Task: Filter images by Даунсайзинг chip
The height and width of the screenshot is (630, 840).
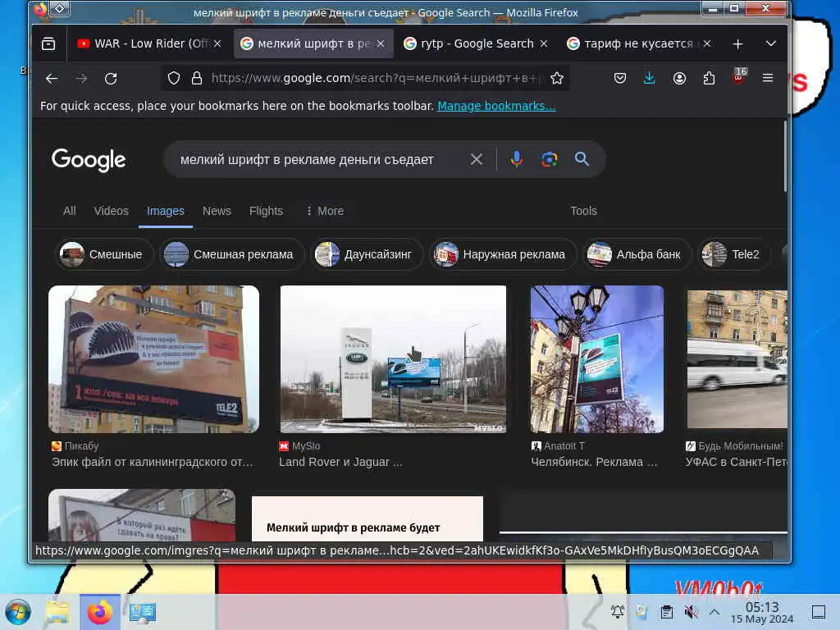Action: point(366,254)
